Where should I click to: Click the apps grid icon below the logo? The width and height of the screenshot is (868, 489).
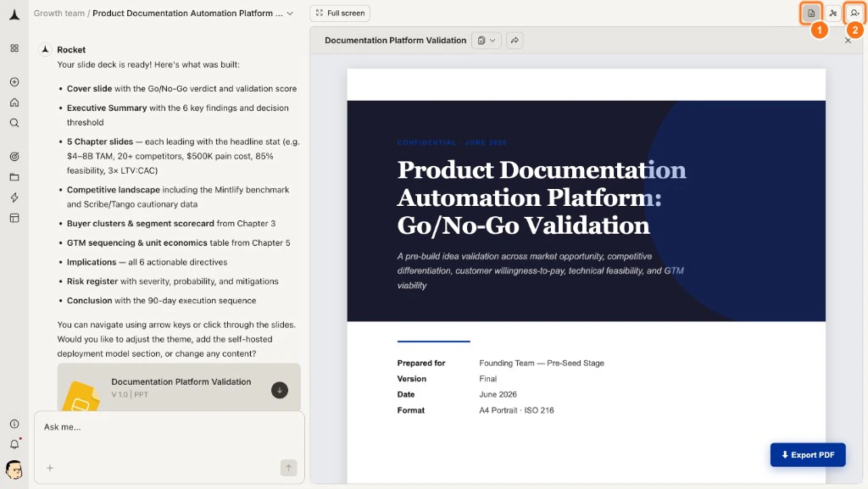tap(14, 48)
